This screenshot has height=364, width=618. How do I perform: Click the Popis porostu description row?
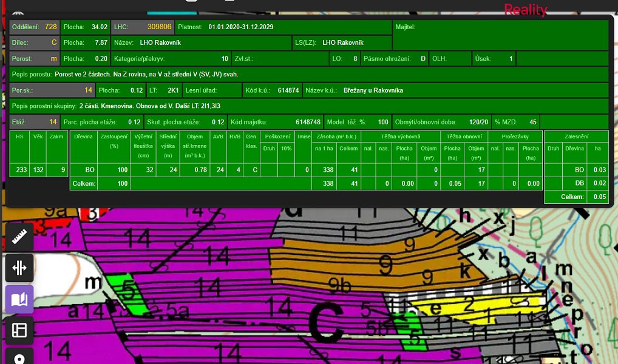pos(308,74)
